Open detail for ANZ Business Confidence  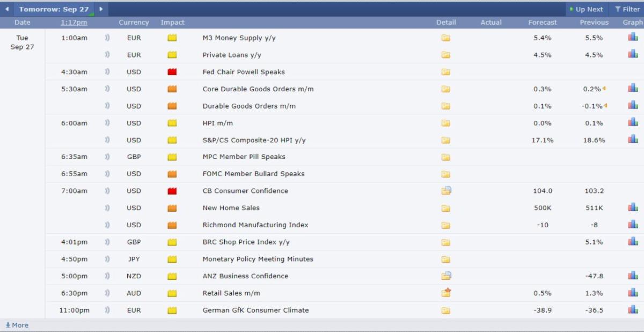446,276
